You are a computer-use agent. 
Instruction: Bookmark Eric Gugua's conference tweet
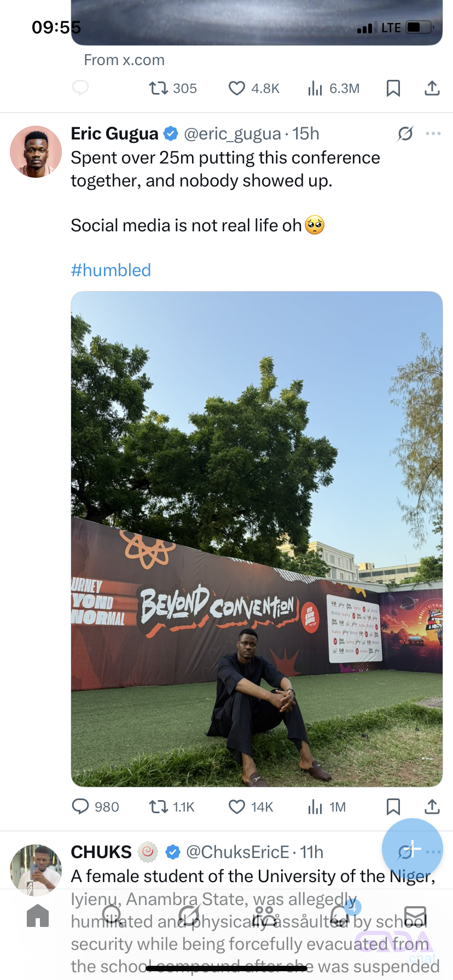[x=393, y=807]
